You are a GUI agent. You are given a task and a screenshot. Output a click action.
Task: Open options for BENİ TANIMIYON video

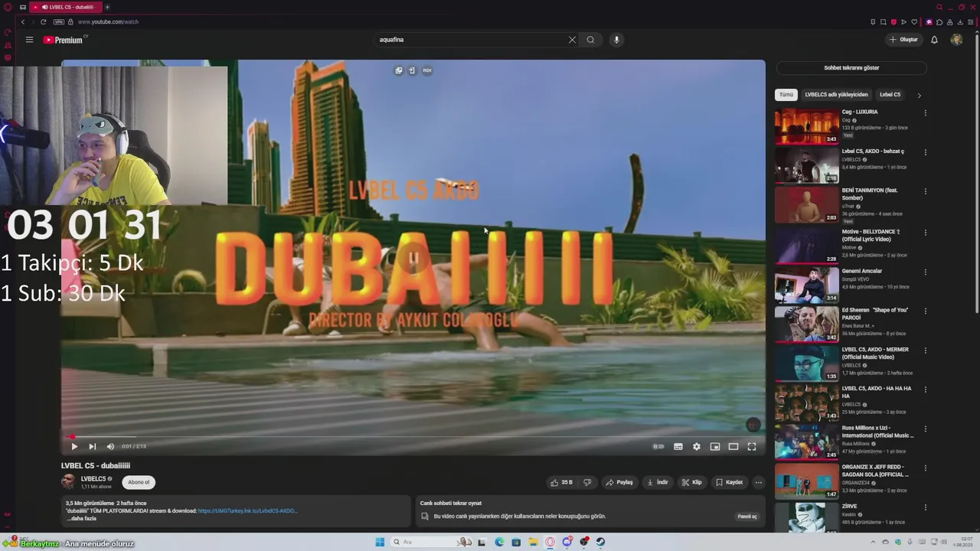[x=925, y=191]
